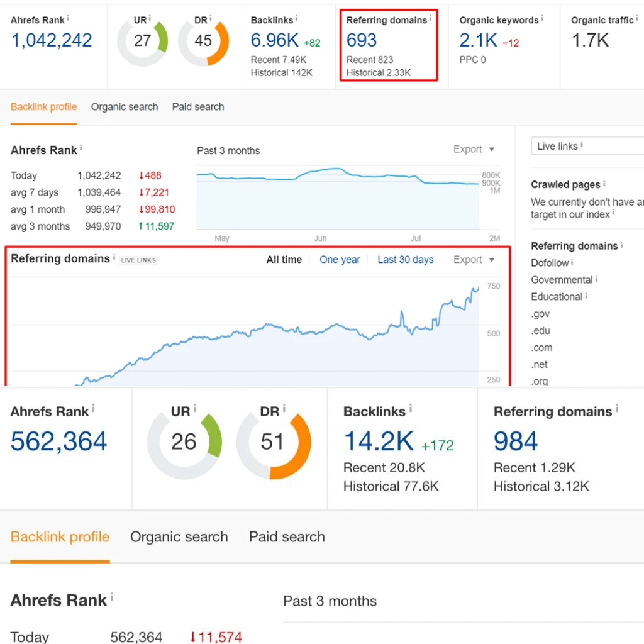The height and width of the screenshot is (644, 644).
Task: Select One year range for Referring domains chart
Action: tap(340, 260)
